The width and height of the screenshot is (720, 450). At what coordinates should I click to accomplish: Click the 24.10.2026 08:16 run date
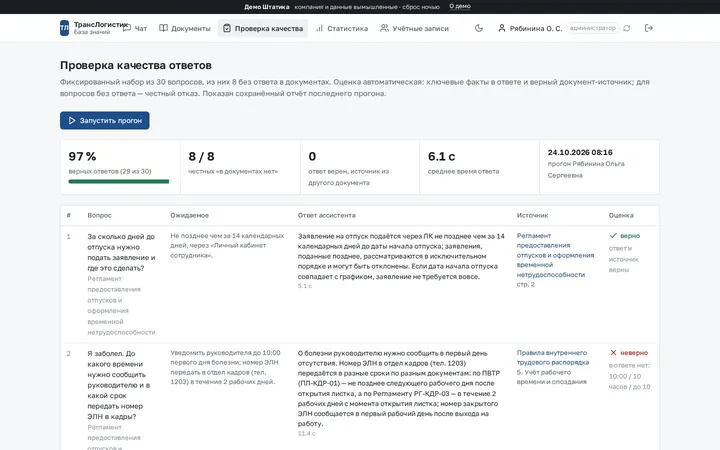click(x=580, y=152)
